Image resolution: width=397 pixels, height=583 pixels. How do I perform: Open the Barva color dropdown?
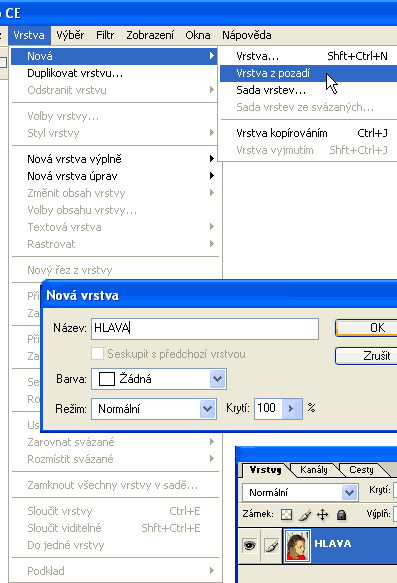[217, 379]
